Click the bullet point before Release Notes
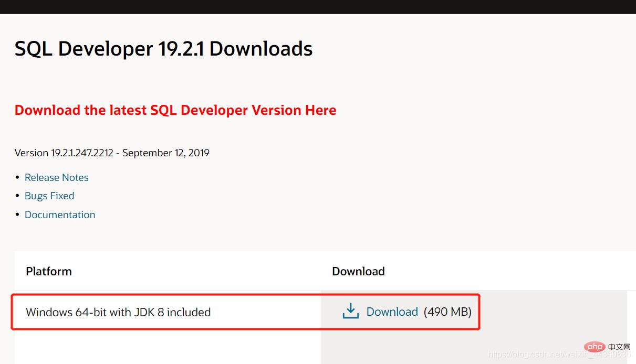Viewport: 636px width, 364px height. point(18,178)
